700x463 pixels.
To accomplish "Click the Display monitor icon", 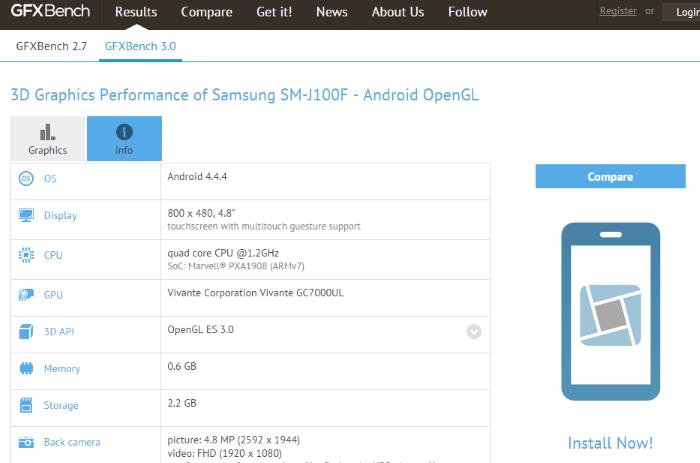I will coord(26,216).
